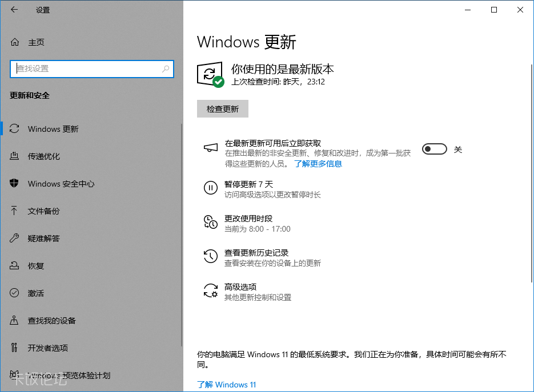Click the 更改使用时段 clock icon
534x392 pixels.
pos(211,223)
